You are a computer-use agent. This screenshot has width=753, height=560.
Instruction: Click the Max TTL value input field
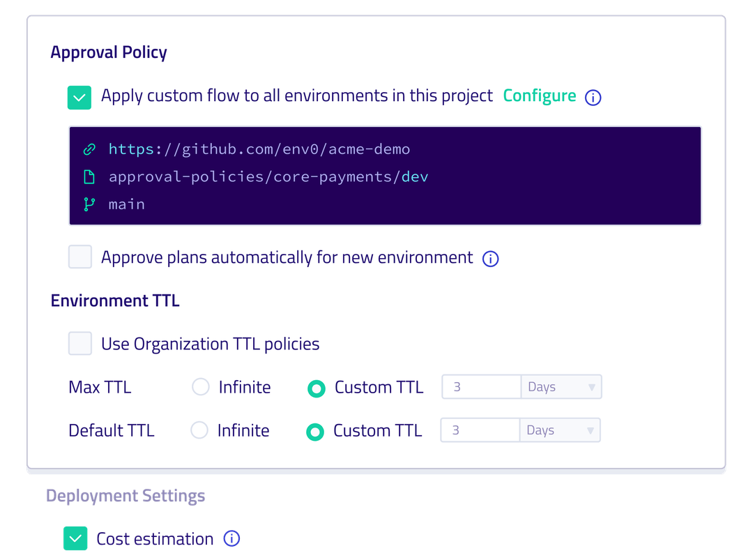481,387
